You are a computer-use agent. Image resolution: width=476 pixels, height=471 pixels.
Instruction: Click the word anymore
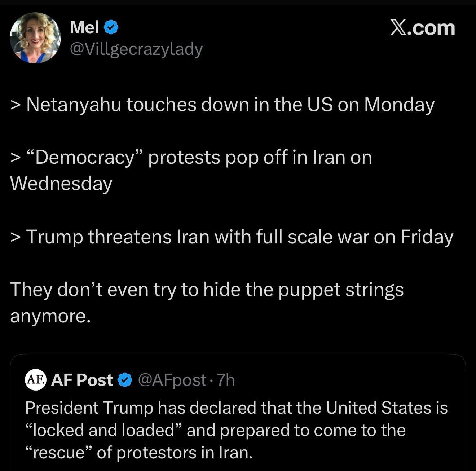tap(49, 316)
